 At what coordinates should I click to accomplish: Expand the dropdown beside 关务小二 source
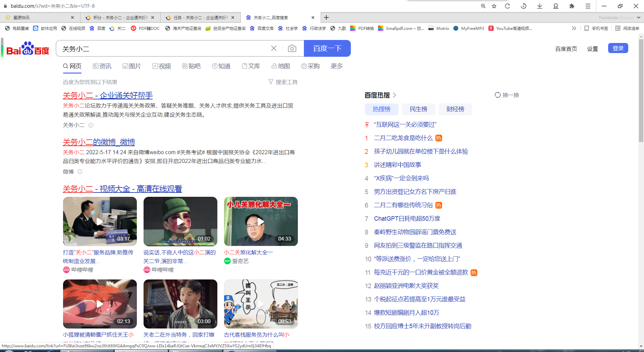[91, 125]
